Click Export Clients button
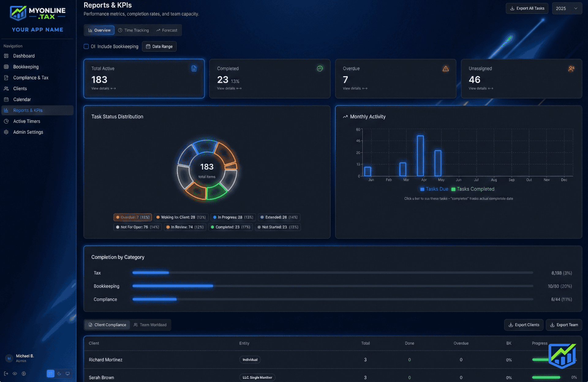 coord(524,325)
